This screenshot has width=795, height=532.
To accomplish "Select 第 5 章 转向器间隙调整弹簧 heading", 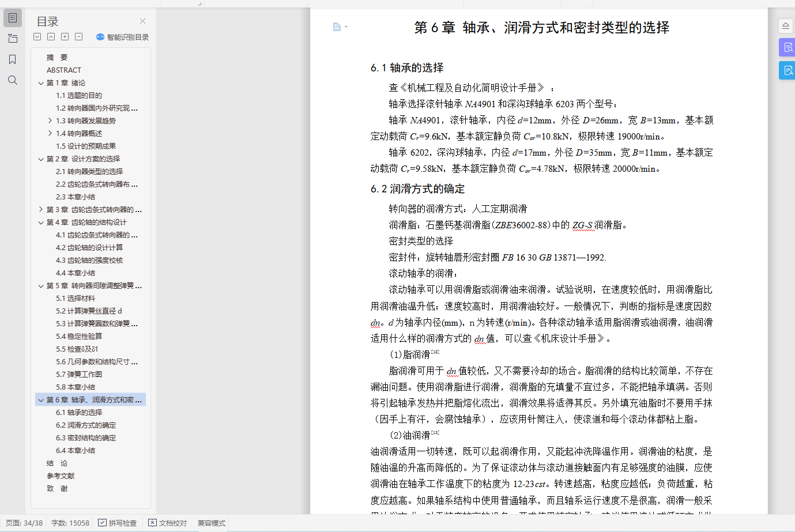I will point(94,286).
